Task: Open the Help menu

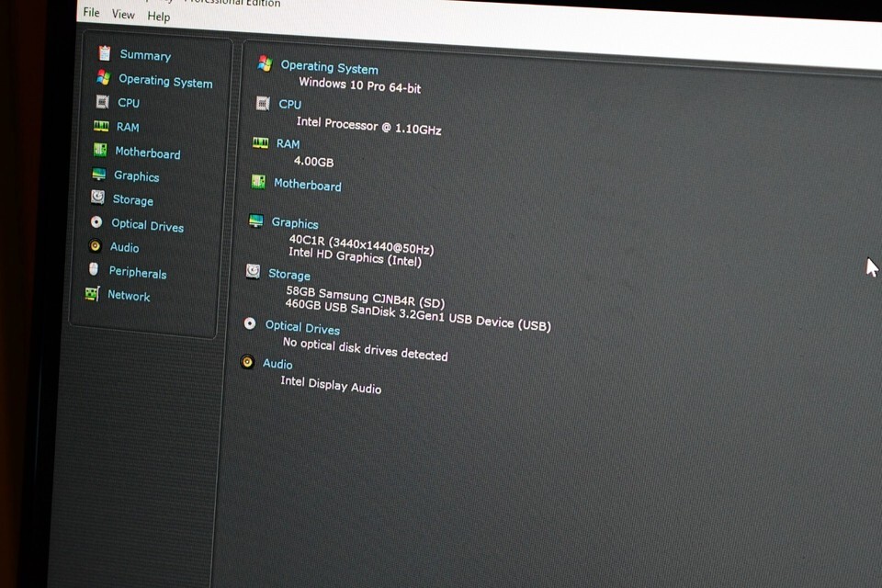Action: pos(159,17)
